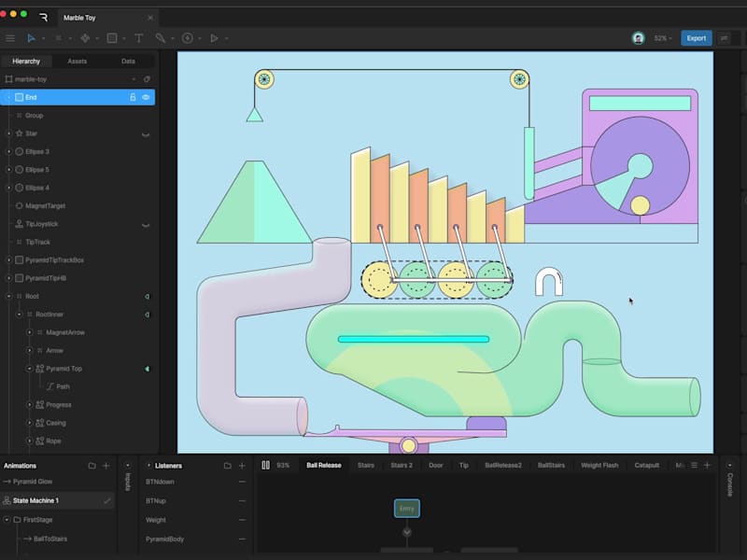Create a new folder in Listeners panel
The width and height of the screenshot is (747, 560).
coord(227,465)
